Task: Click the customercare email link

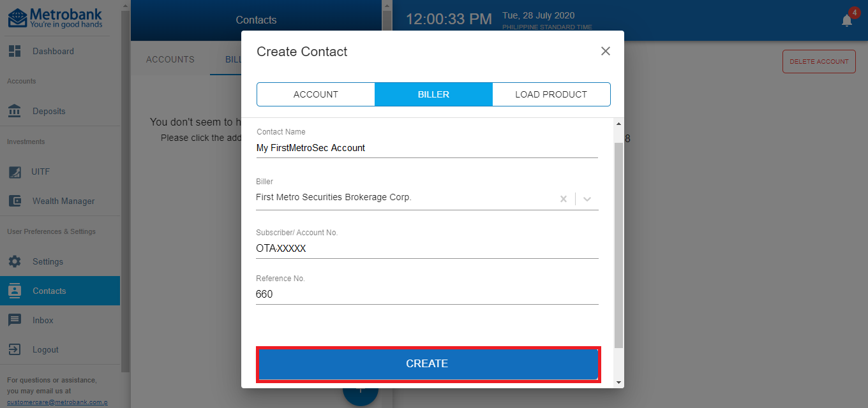Action: [x=57, y=402]
